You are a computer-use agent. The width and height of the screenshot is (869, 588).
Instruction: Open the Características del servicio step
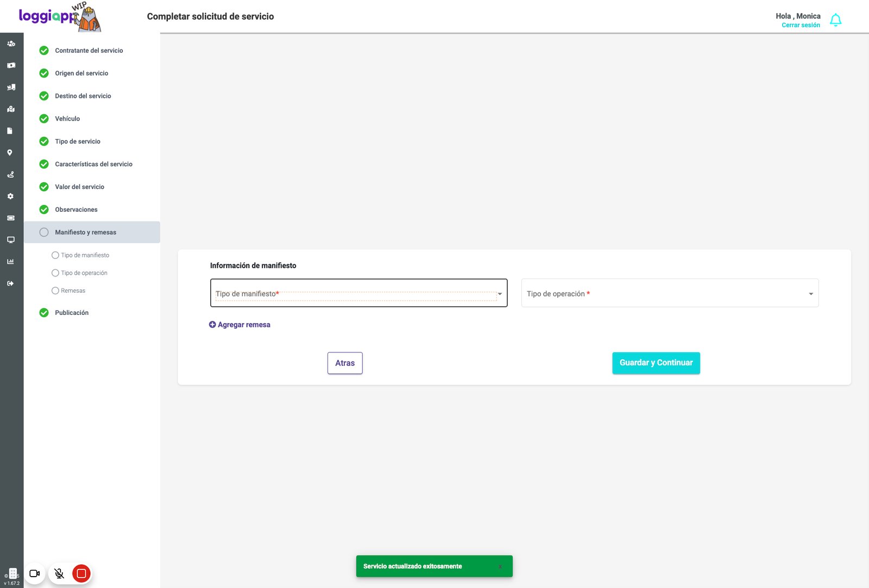pos(94,165)
